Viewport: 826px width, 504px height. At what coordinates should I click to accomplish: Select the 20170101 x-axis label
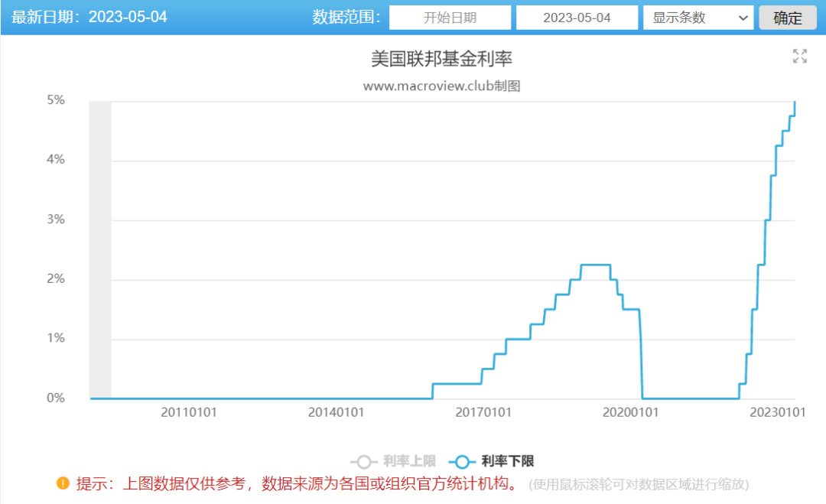tap(483, 412)
